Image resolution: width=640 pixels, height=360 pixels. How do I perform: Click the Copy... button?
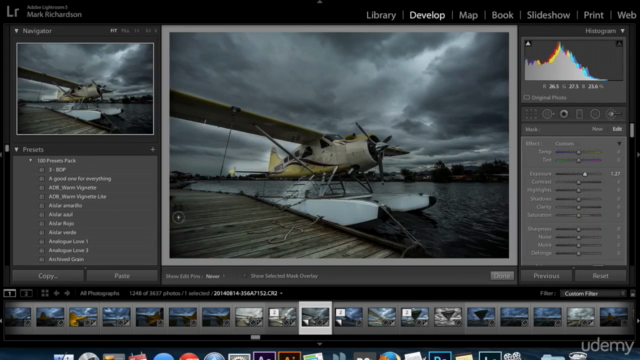(48, 276)
